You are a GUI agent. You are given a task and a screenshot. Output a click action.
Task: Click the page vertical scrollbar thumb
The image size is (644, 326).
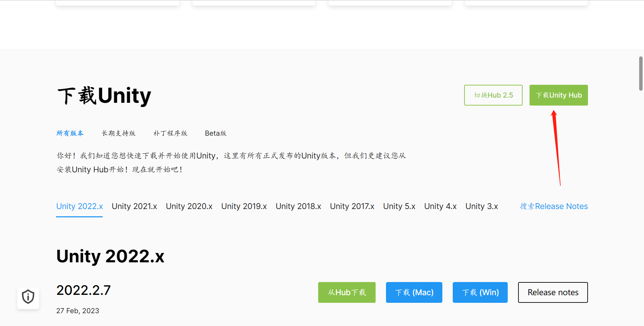pos(641,73)
